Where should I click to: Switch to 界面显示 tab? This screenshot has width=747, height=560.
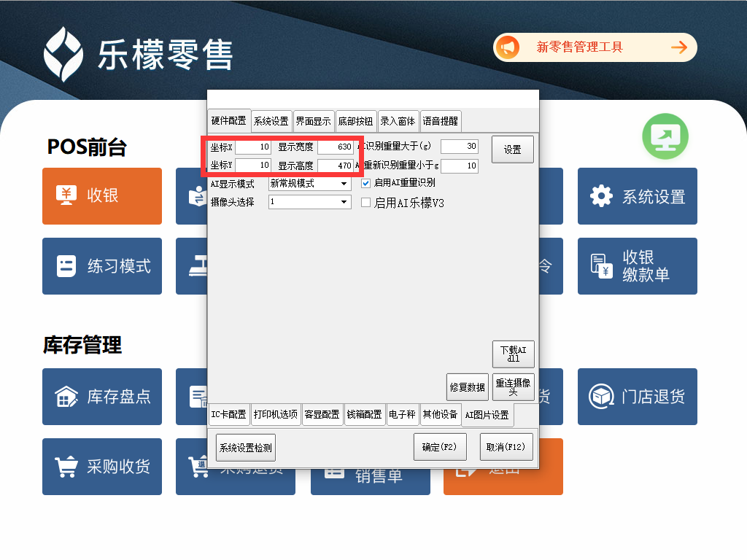314,121
